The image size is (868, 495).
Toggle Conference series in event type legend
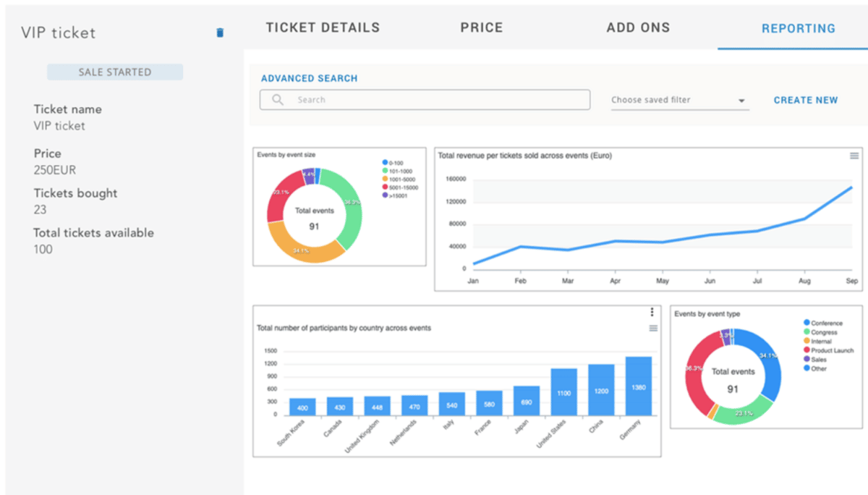coord(825,323)
